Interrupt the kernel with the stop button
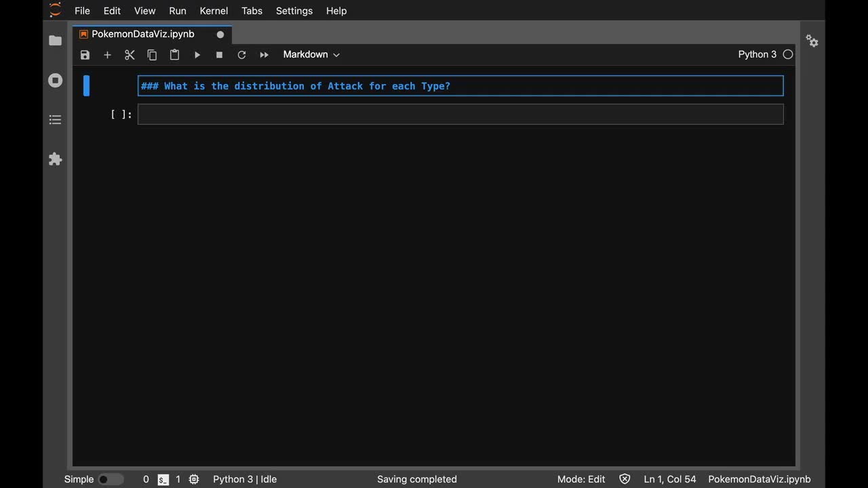This screenshot has width=868, height=488. click(x=219, y=55)
